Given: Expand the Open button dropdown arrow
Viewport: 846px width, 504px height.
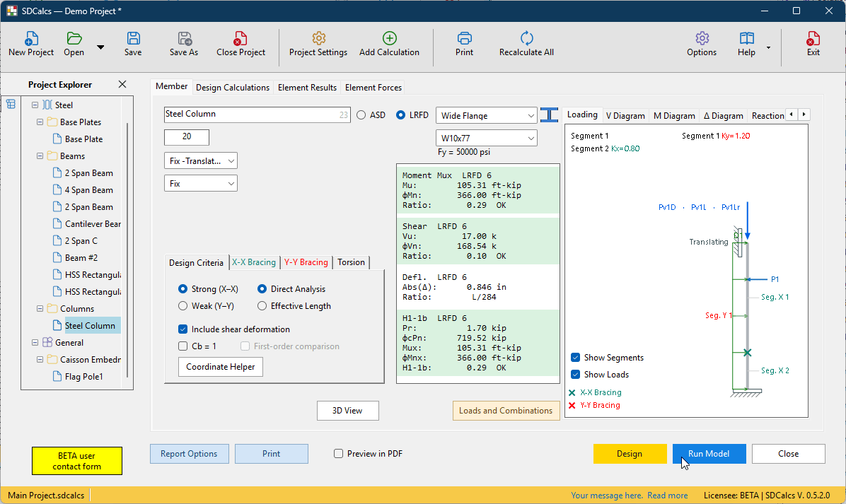Looking at the screenshot, I should [100, 47].
